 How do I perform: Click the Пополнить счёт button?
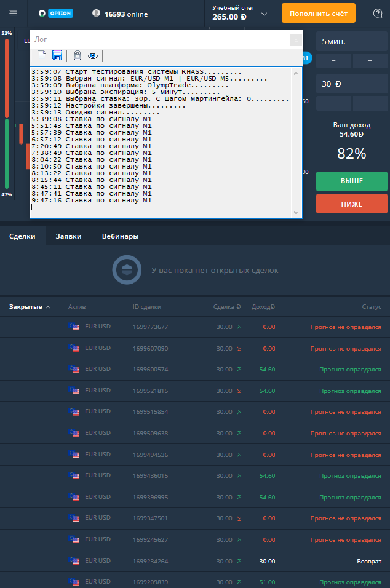pyautogui.click(x=319, y=13)
